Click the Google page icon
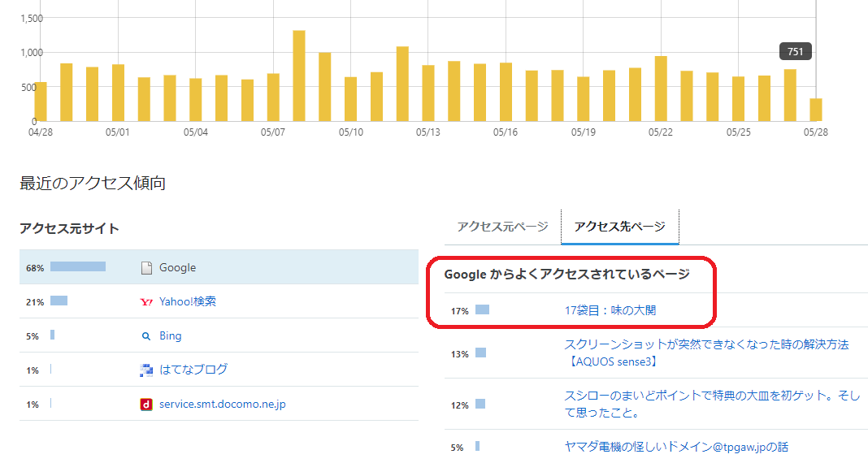The height and width of the screenshot is (463, 868). pyautogui.click(x=146, y=268)
